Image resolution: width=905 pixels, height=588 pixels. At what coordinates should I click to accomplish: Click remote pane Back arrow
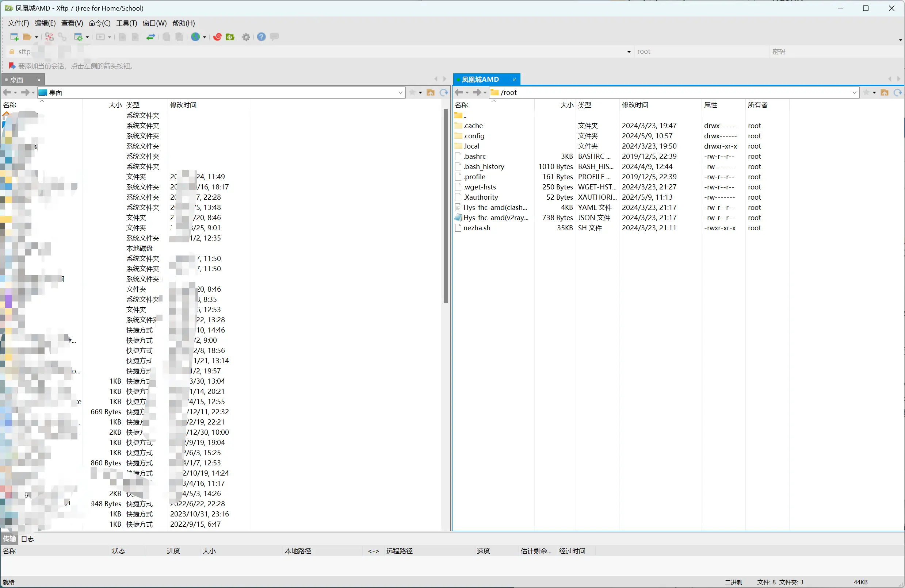(x=459, y=92)
